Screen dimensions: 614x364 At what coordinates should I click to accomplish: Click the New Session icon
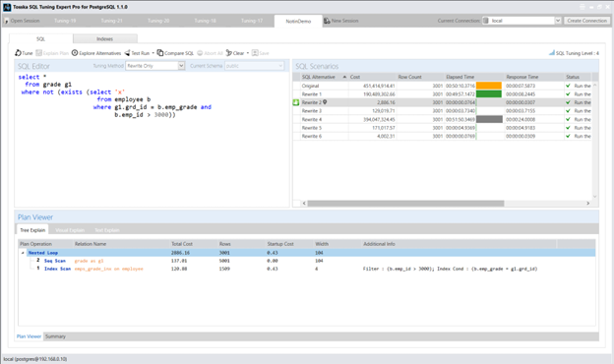point(327,21)
